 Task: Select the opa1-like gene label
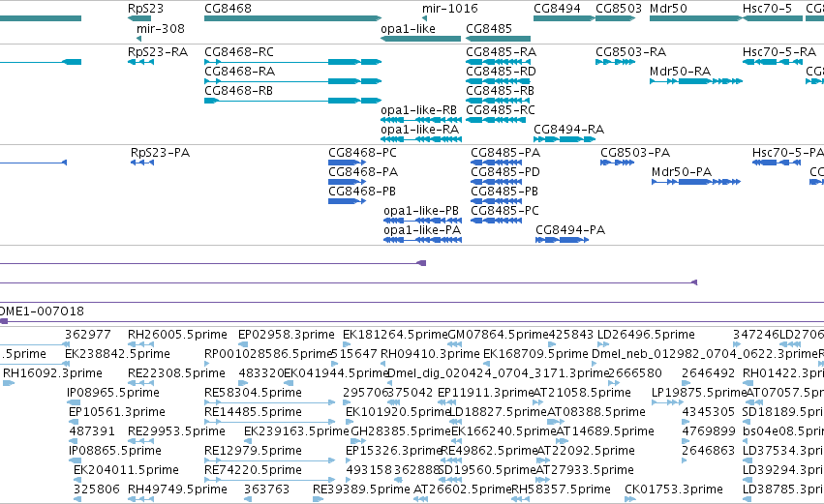coord(408,29)
